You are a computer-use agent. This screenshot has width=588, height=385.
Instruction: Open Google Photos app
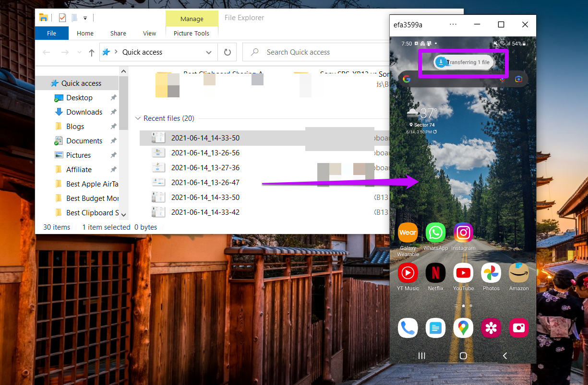click(491, 273)
